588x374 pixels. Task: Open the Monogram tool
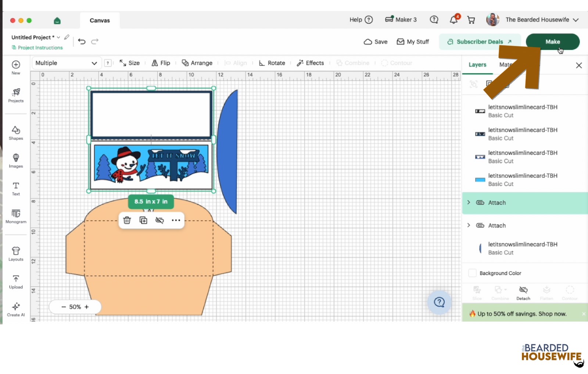pos(16,217)
